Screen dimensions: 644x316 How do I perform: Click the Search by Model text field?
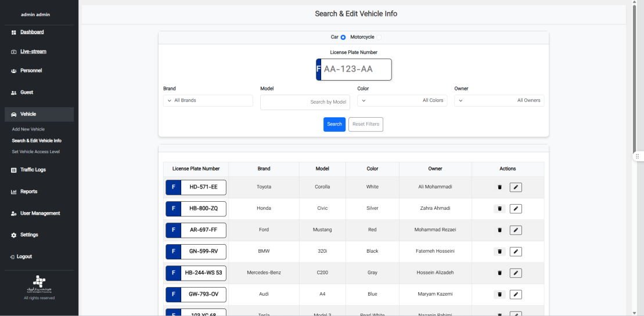tap(305, 103)
